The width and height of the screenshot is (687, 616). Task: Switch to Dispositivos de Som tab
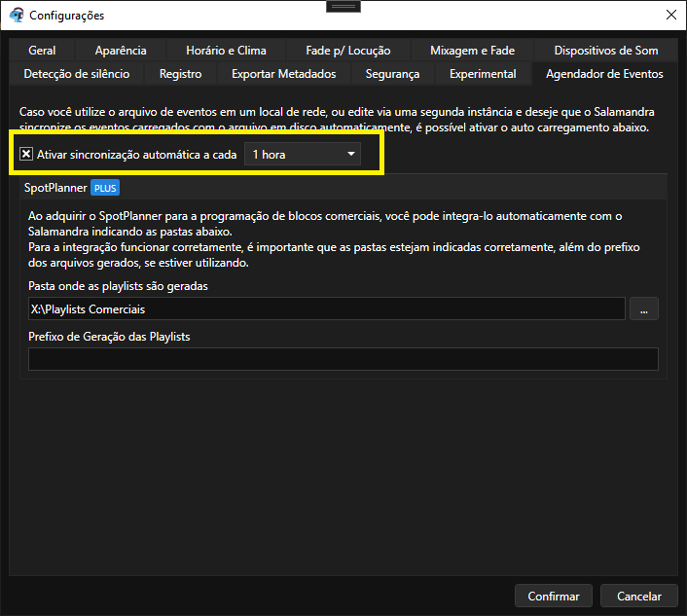pos(606,51)
